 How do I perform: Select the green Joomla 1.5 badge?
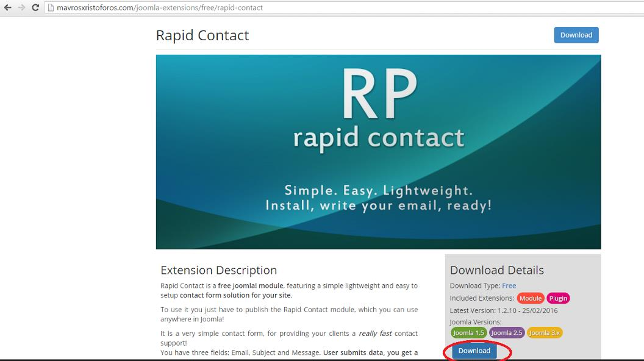pyautogui.click(x=468, y=333)
